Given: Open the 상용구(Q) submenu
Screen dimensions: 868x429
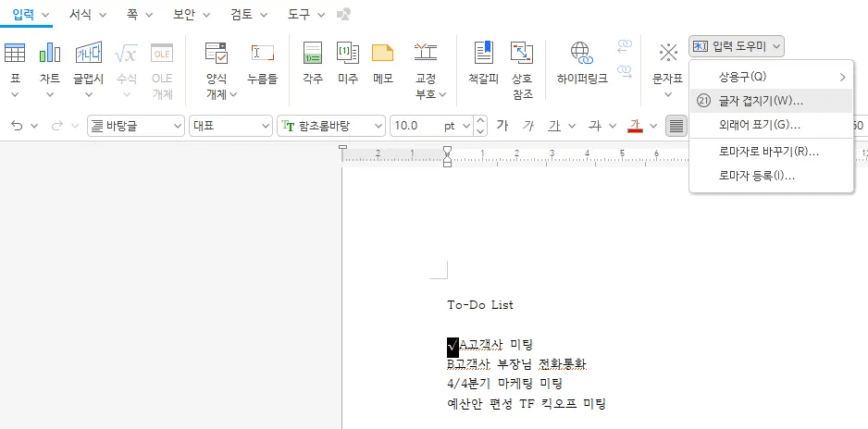Looking at the screenshot, I should [x=771, y=76].
